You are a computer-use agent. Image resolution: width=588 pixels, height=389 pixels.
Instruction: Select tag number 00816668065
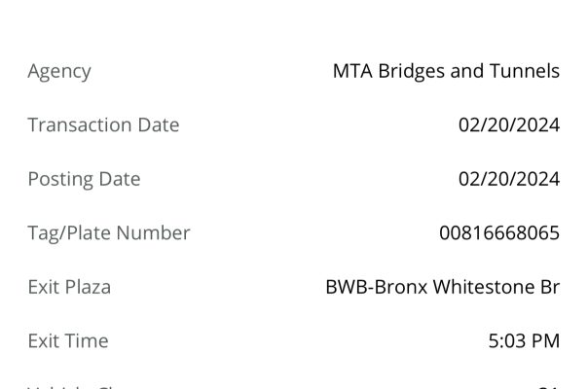[499, 232]
